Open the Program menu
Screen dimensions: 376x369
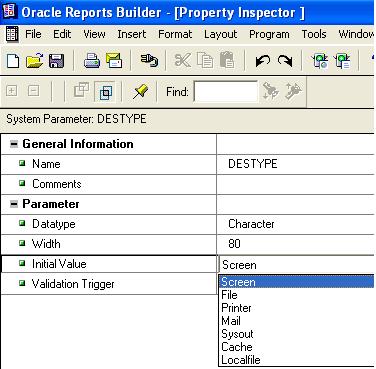269,34
